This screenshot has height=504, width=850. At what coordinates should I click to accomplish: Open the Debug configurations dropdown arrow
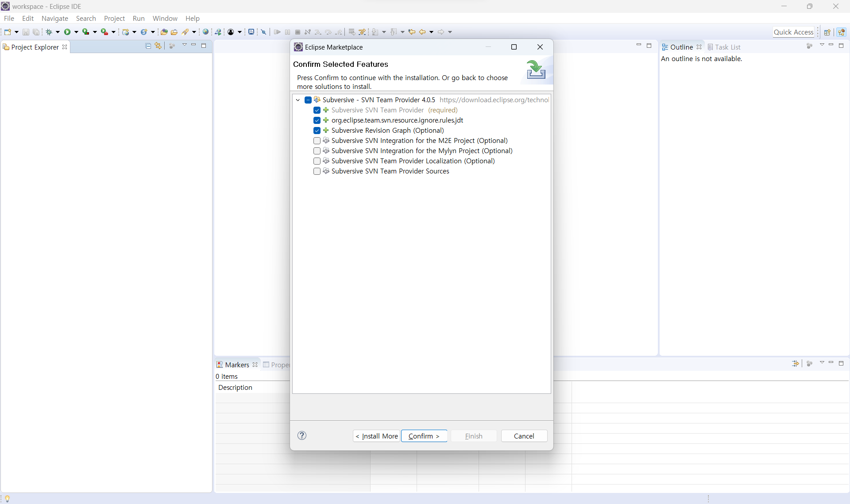click(58, 32)
